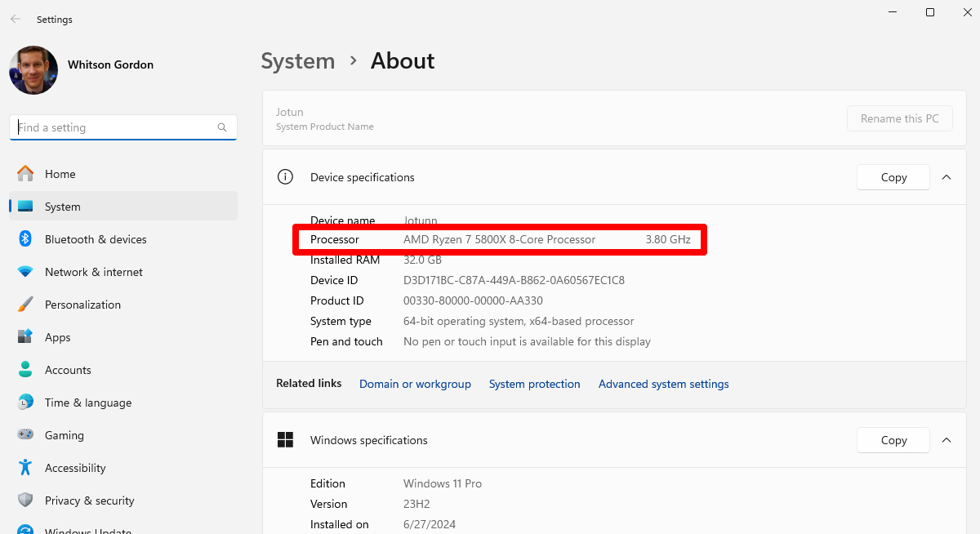The image size is (980, 534).
Task: Open Domain or workgroup link
Action: [415, 384]
